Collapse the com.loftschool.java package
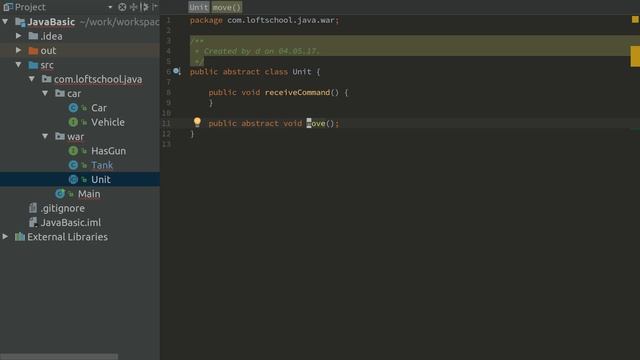This screenshot has width=640, height=360. 32,79
